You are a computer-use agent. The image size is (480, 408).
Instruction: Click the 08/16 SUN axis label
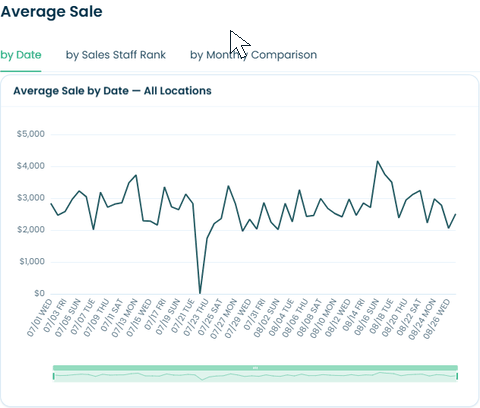366,318
